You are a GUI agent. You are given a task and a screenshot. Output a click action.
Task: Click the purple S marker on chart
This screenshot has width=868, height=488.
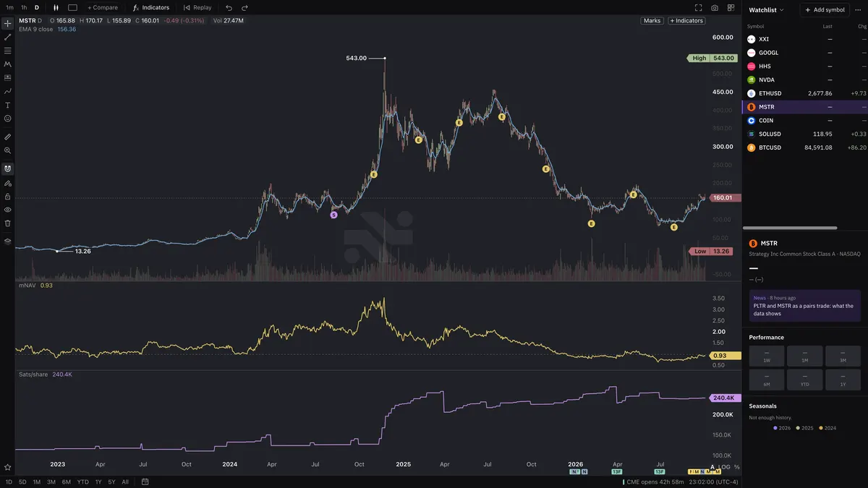[x=333, y=215]
